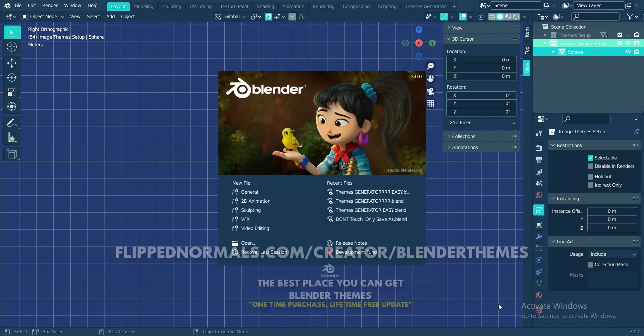This screenshot has height=336, width=644.
Task: Click the viewport zoom magnifier icon
Action: (430, 66)
